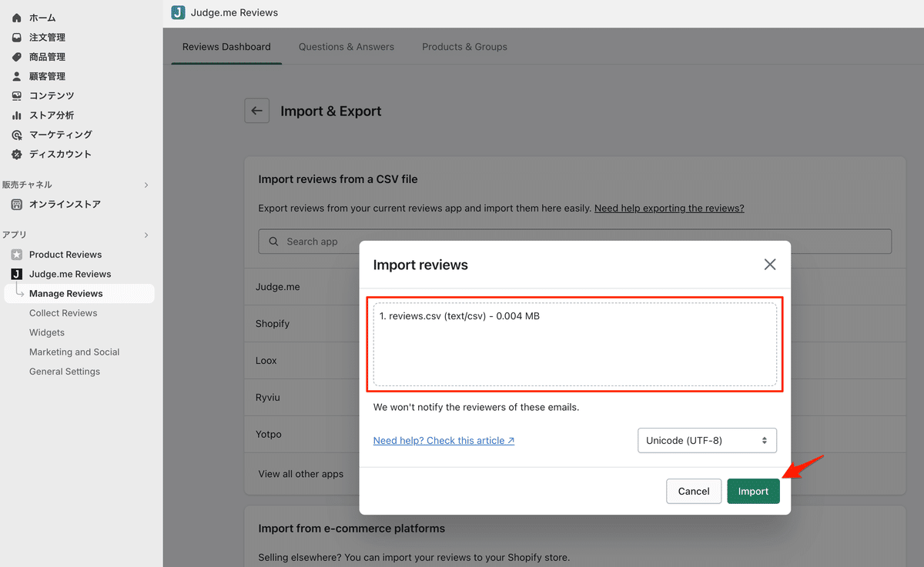Switch to the Products & Groups tab
This screenshot has height=567, width=924.
click(464, 47)
